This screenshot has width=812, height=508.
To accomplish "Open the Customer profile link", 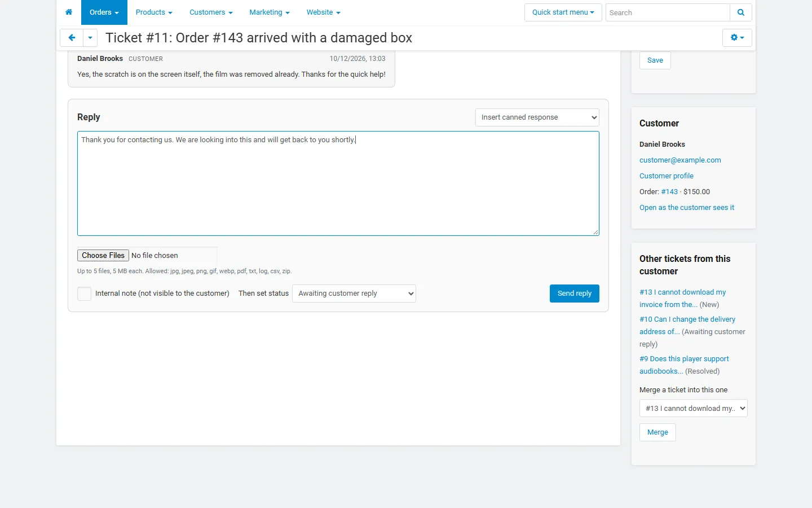I will pos(667,176).
